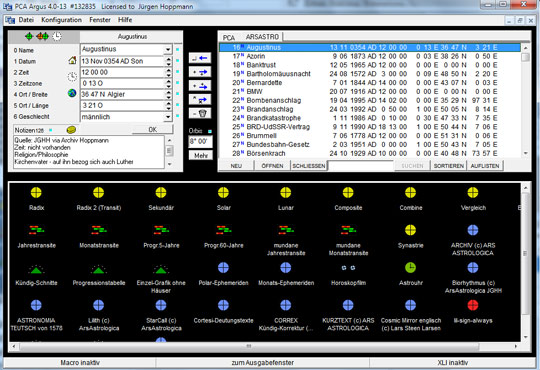Image resolution: width=540 pixels, height=370 pixels.
Task: Launch Radix 2 (Transit) chart
Action: pyautogui.click(x=98, y=193)
